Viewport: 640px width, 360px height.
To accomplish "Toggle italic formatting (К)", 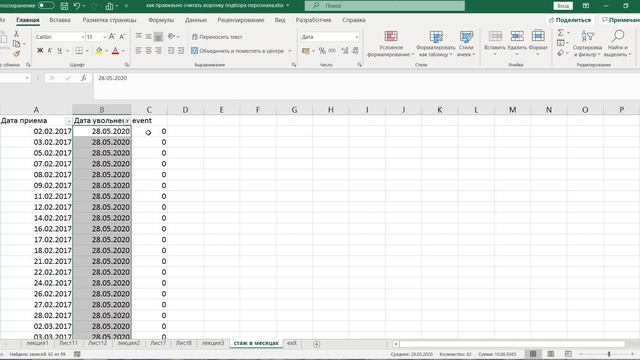I will 50,51.
